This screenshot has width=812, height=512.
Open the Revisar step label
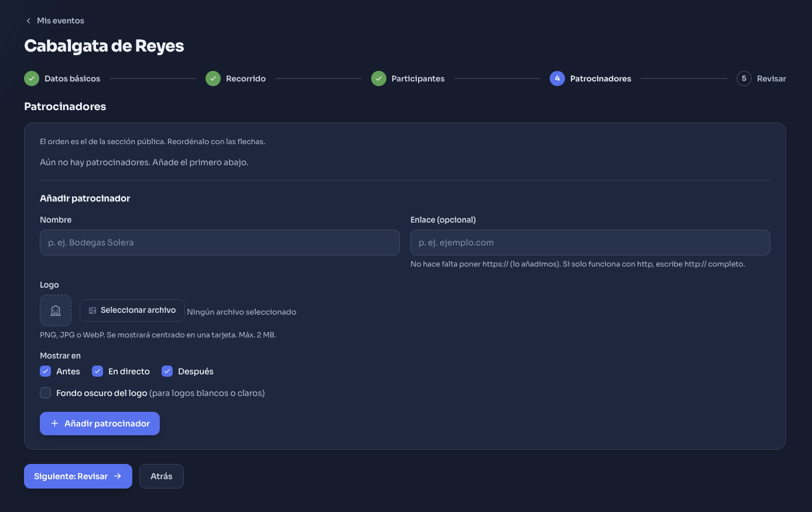772,78
